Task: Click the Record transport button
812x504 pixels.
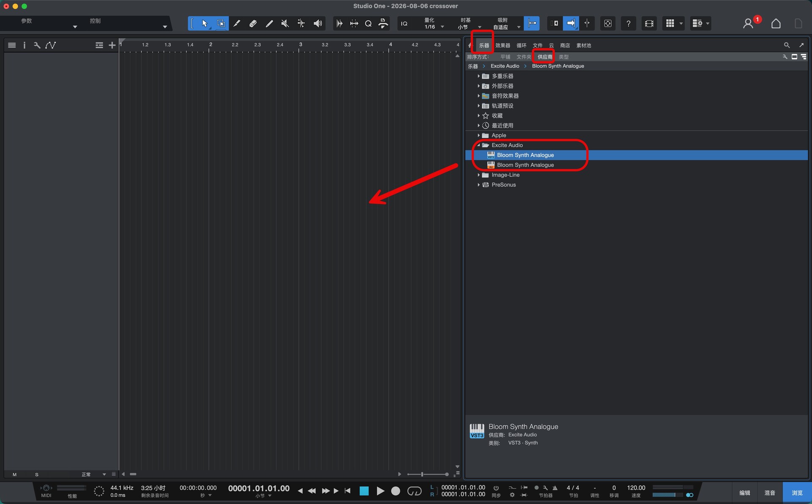Action: point(395,491)
